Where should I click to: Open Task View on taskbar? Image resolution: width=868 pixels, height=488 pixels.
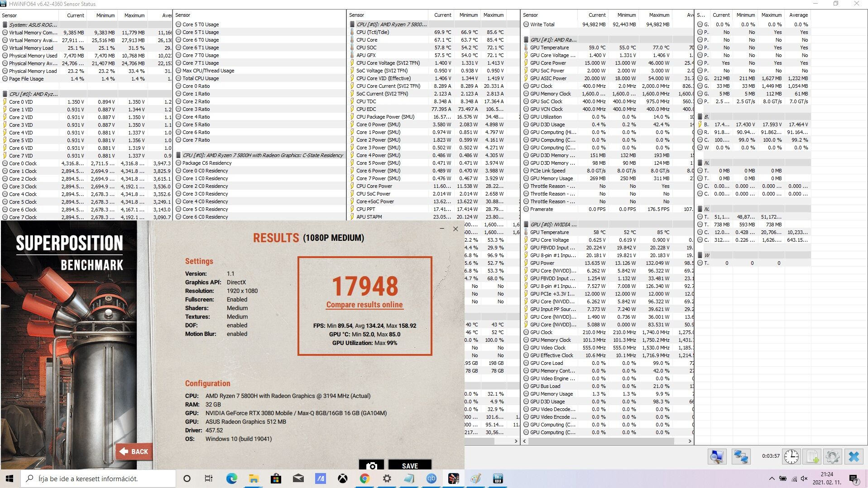209,478
